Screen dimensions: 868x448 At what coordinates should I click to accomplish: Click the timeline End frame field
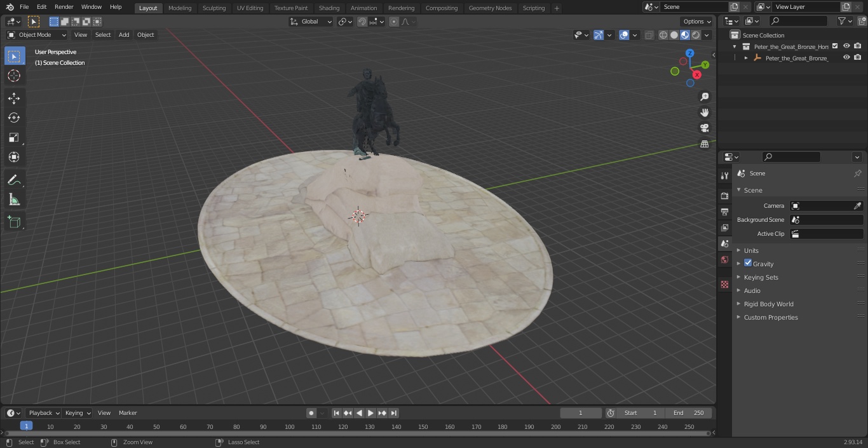tap(689, 413)
